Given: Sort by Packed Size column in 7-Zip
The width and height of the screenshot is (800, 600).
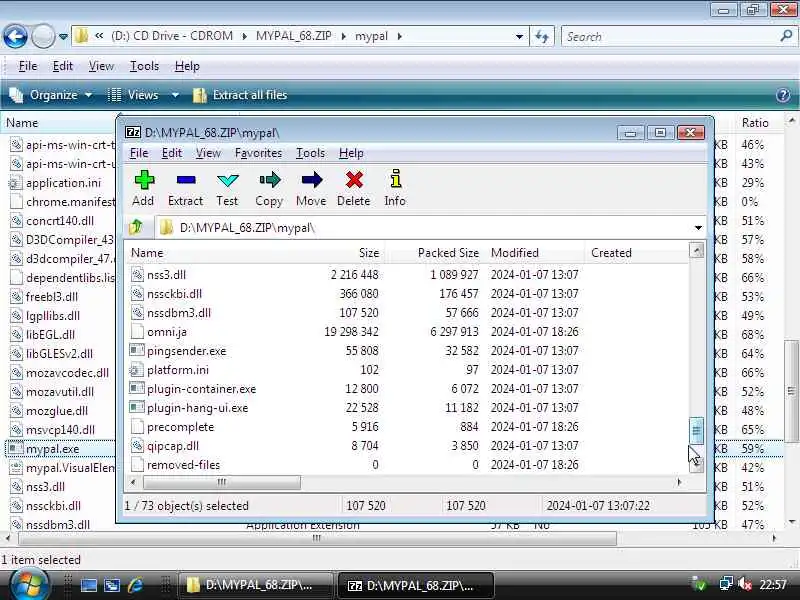Looking at the screenshot, I should tap(448, 253).
